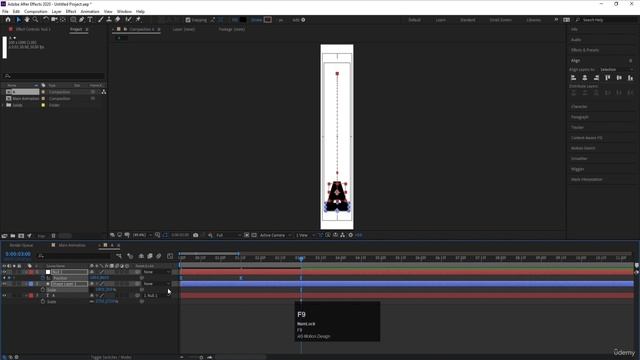Click the Align Right icon
Image resolution: width=640 pixels, height=360 pixels.
pyautogui.click(x=596, y=78)
